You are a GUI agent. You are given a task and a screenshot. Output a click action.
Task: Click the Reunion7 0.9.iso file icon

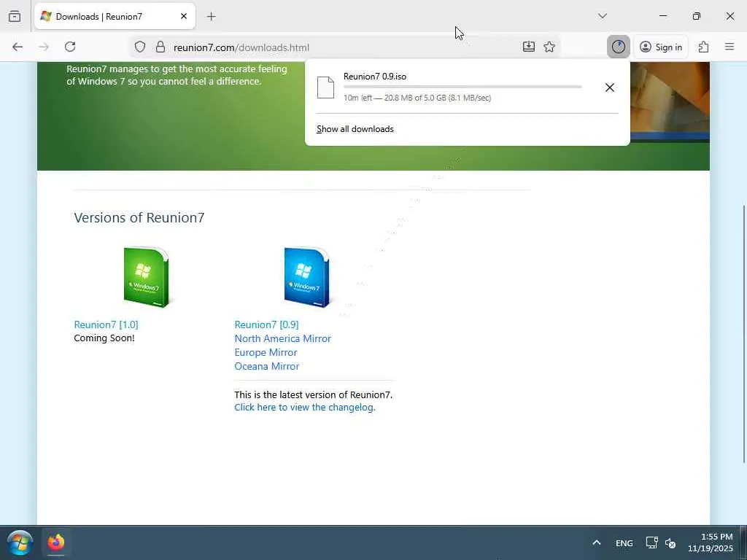tap(325, 87)
